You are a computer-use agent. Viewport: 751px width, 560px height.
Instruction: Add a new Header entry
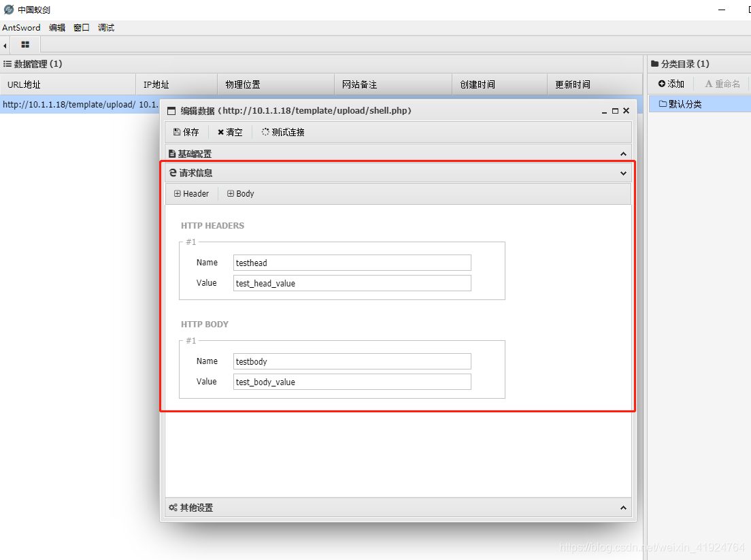coord(191,193)
